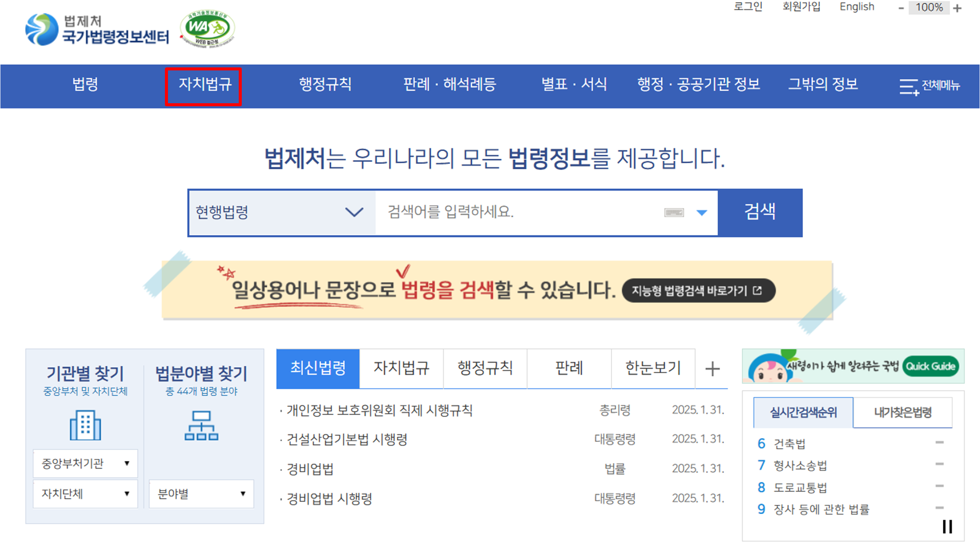This screenshot has width=980, height=546.
Task: Open the virtual keyboard icon in search box
Action: (x=673, y=213)
